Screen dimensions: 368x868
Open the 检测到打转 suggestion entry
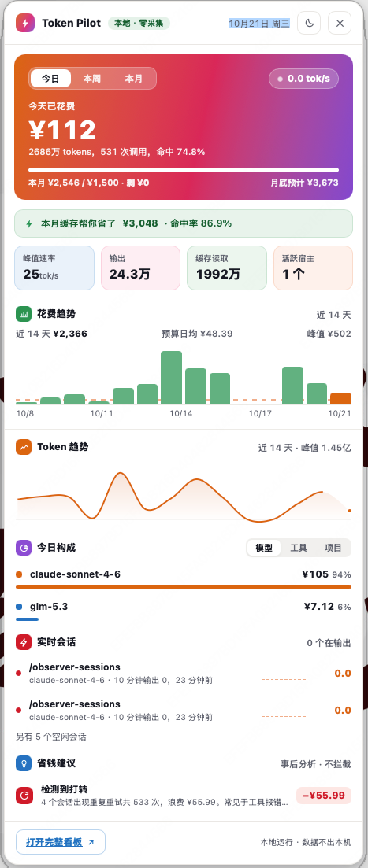pos(184,796)
